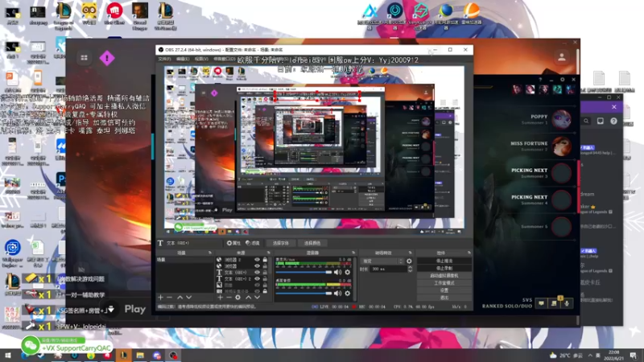Remove selected scene with minus icon
Screen dimensions: 644x362
(x=169, y=297)
